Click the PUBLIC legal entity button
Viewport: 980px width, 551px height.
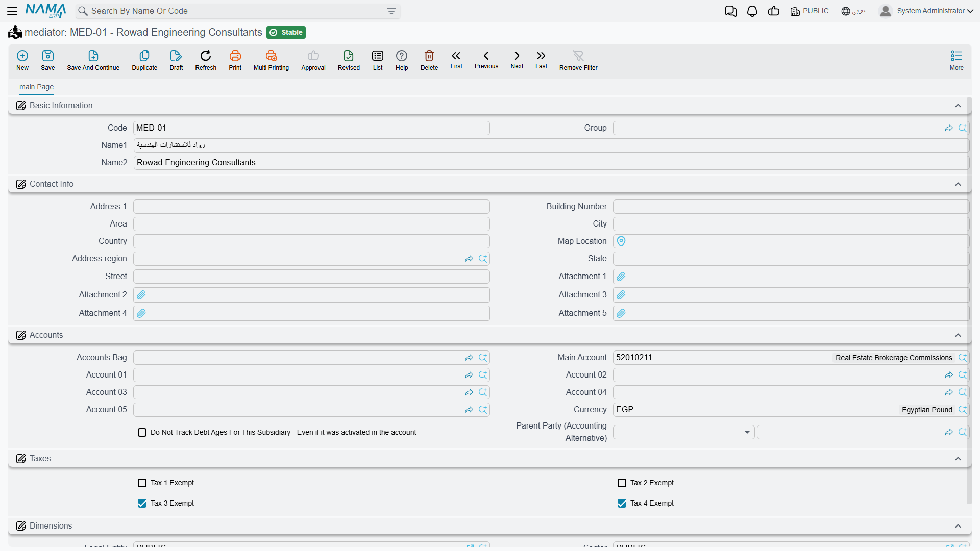(810, 11)
